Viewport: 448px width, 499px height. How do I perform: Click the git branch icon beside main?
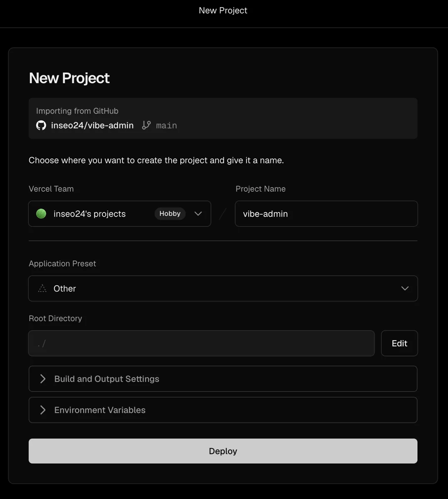click(x=146, y=125)
